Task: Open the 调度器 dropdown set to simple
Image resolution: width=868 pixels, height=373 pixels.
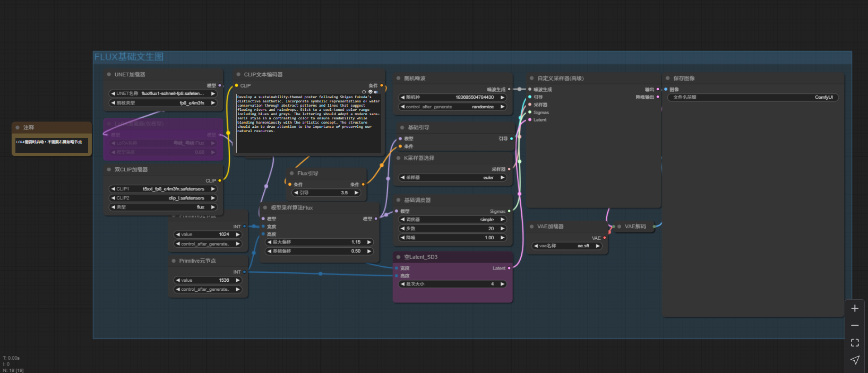Action: coord(452,220)
